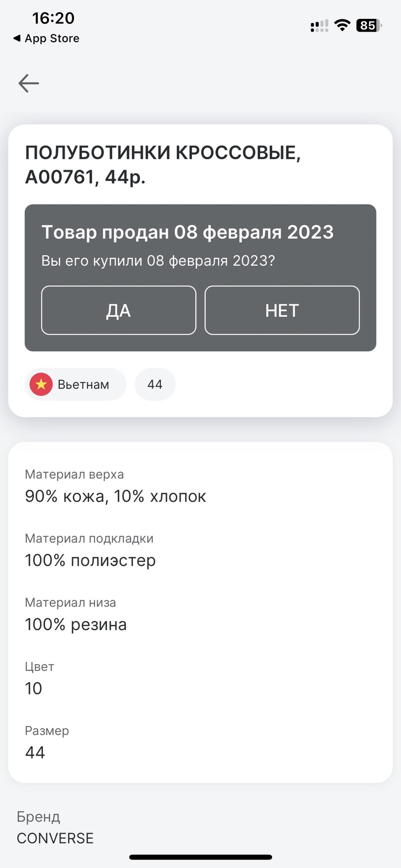401x868 pixels.
Task: Tap the Размер value 44
Action: pos(35,752)
